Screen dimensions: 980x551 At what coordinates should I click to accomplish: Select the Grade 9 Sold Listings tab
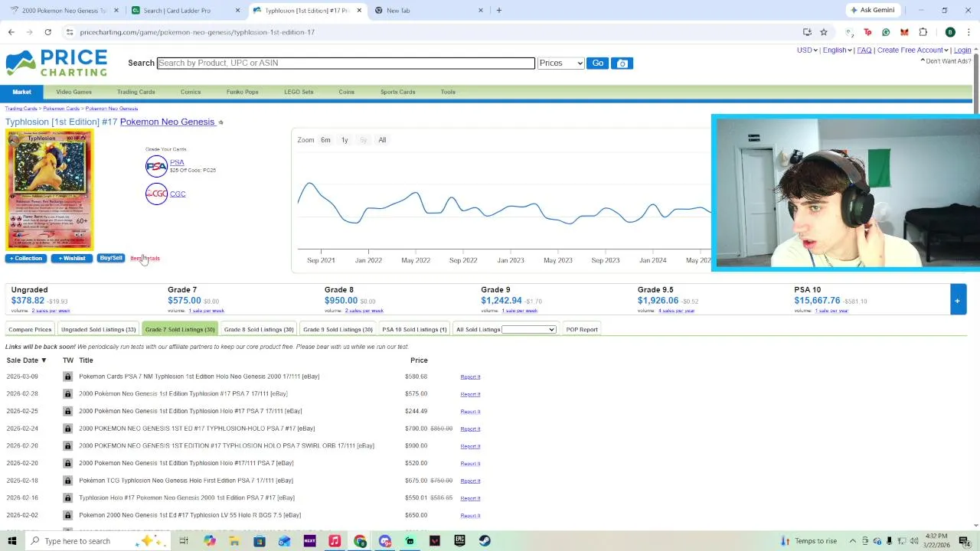[338, 329]
